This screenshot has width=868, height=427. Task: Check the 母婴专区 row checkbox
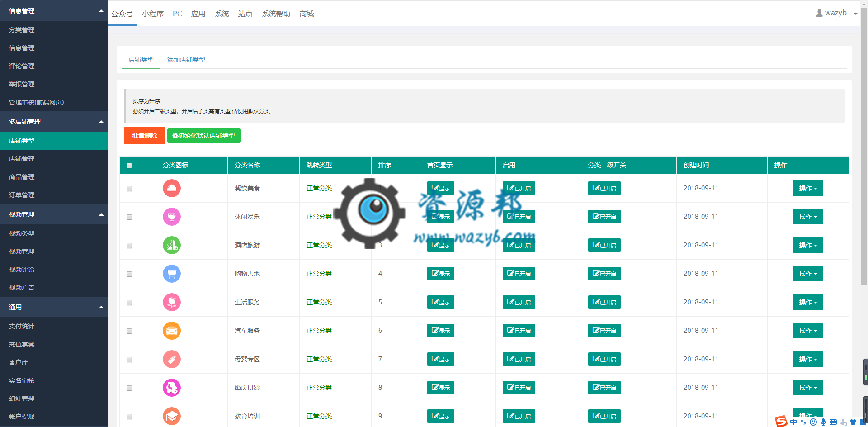pos(129,360)
